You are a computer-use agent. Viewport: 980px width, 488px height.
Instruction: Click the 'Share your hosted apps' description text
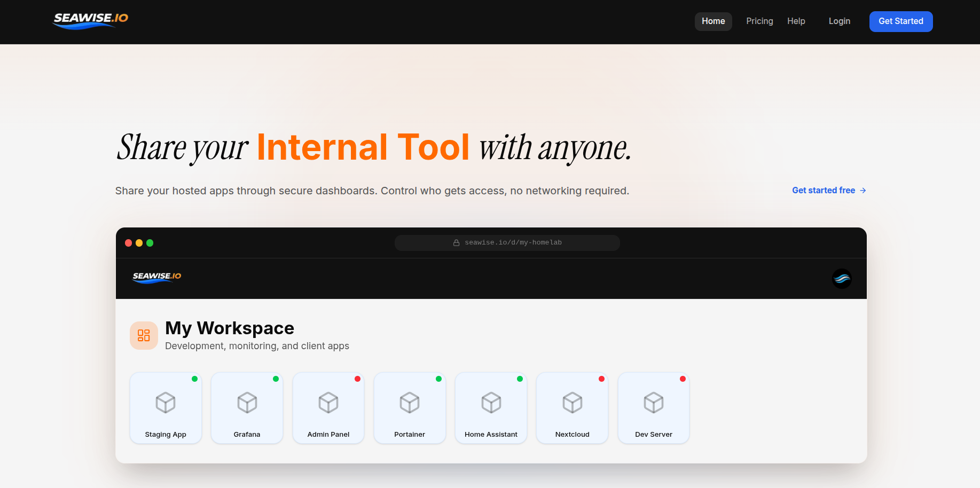[372, 191]
